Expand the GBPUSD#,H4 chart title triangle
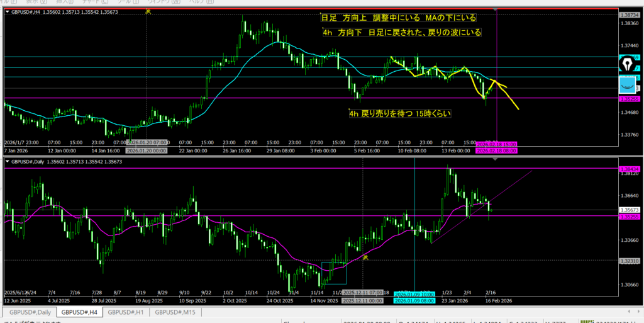This screenshot has width=644, height=323. pos(8,12)
